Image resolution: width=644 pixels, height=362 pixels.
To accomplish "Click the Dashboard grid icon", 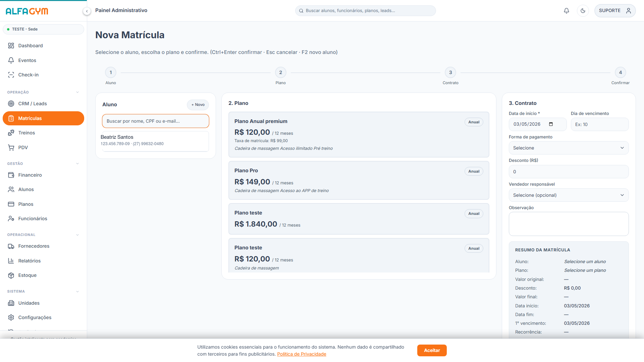I will coord(11,46).
